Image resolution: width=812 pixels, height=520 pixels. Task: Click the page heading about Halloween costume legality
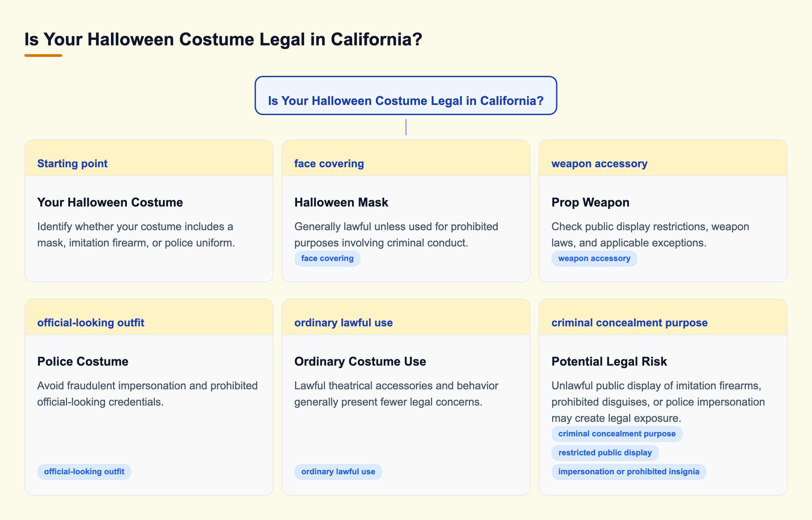tap(223, 39)
